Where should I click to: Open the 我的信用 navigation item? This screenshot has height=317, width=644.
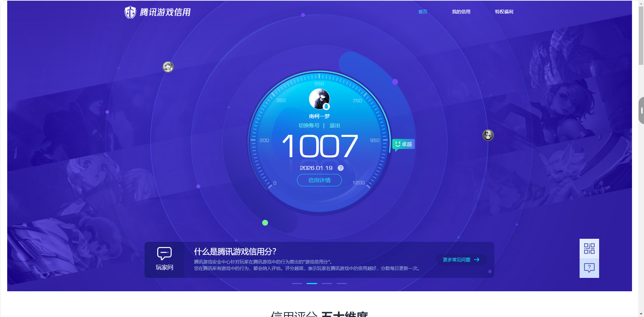tap(460, 11)
